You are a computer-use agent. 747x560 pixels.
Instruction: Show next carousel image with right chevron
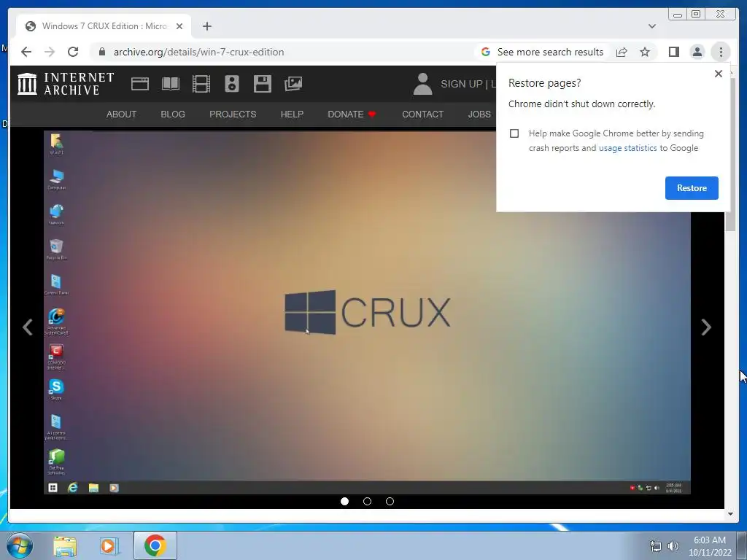[706, 327]
